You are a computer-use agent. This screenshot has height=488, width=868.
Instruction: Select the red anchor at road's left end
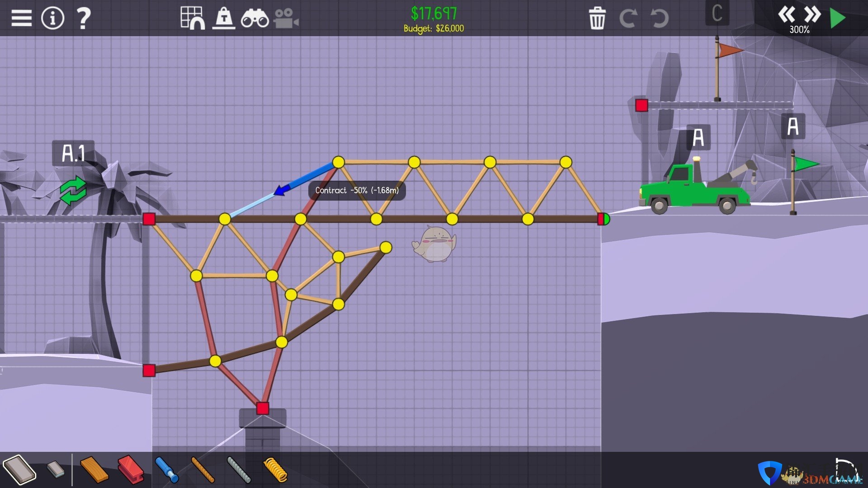click(149, 219)
